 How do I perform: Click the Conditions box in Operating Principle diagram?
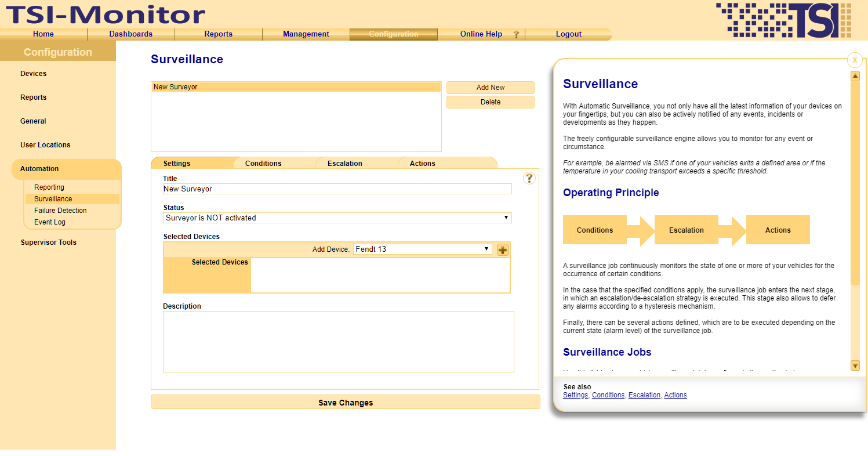pyautogui.click(x=595, y=230)
